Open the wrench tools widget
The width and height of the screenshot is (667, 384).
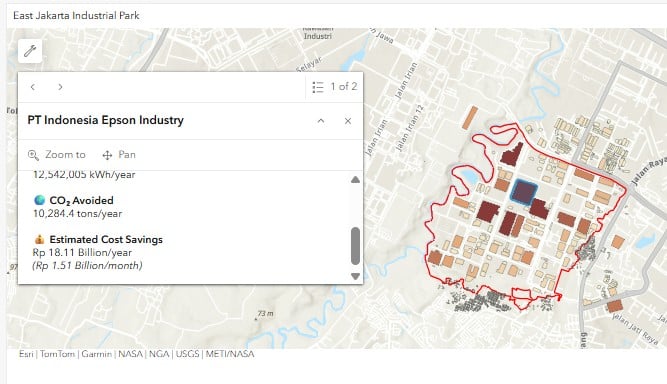[x=30, y=51]
